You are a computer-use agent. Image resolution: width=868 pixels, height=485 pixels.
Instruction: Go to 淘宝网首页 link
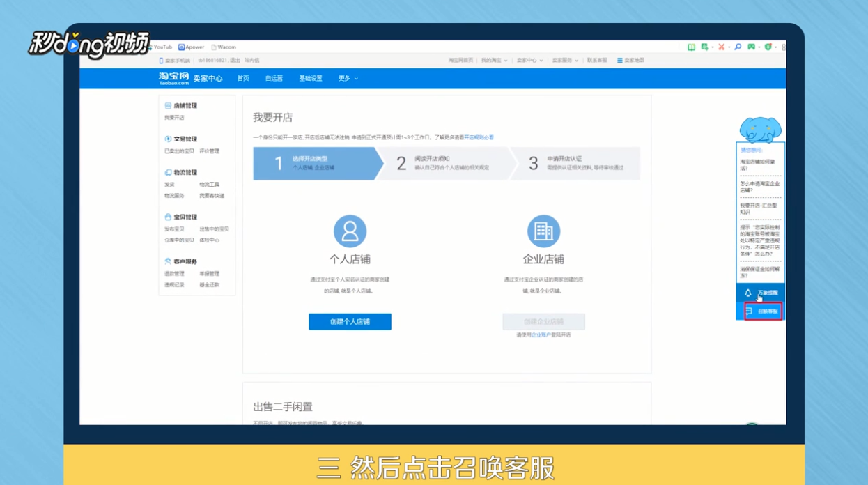pos(460,61)
